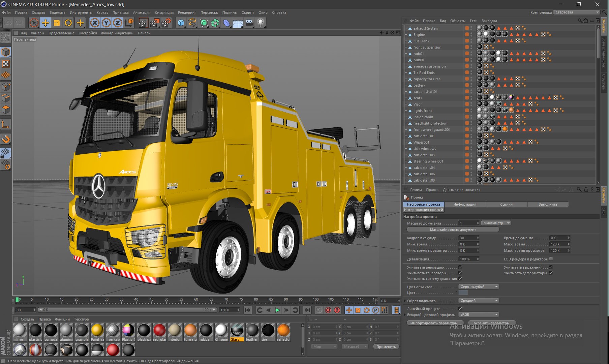Click the Цвет color swatch
The height and width of the screenshot is (364, 609).
click(x=463, y=293)
